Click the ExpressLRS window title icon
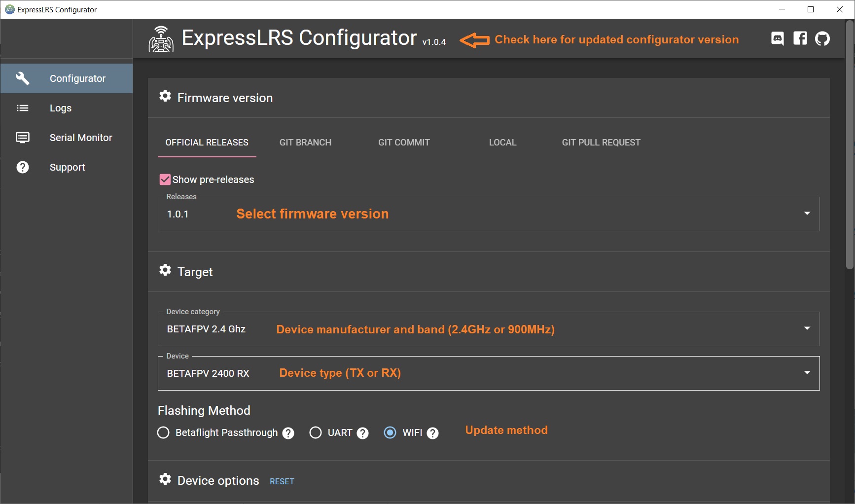This screenshot has height=504, width=855. (9, 9)
